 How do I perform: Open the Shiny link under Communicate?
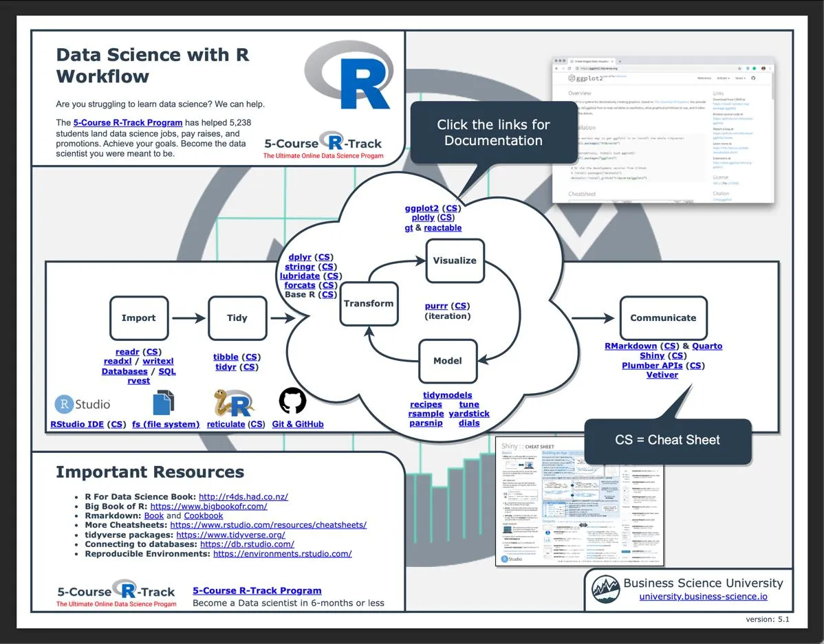[652, 355]
